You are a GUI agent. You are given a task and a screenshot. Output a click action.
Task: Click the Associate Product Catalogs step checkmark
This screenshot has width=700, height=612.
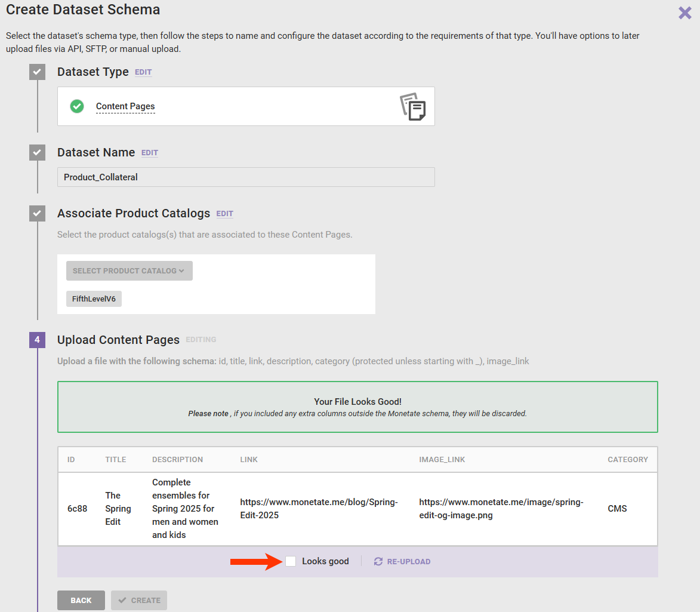click(37, 214)
